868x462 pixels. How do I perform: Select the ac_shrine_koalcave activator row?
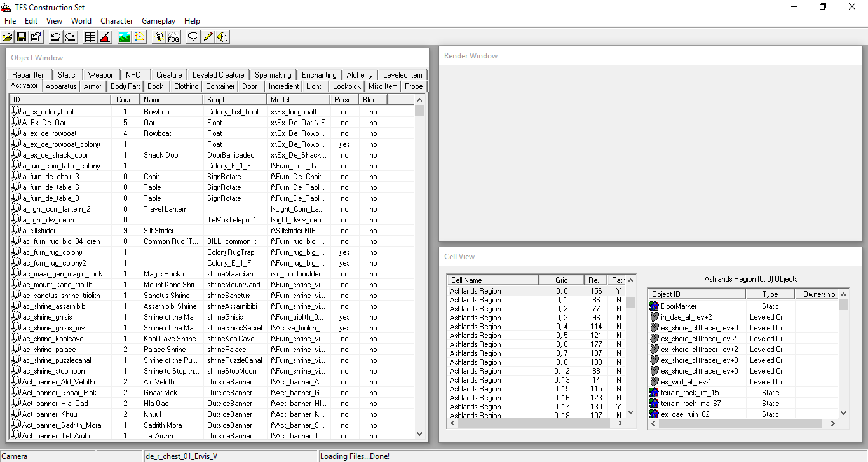point(212,339)
